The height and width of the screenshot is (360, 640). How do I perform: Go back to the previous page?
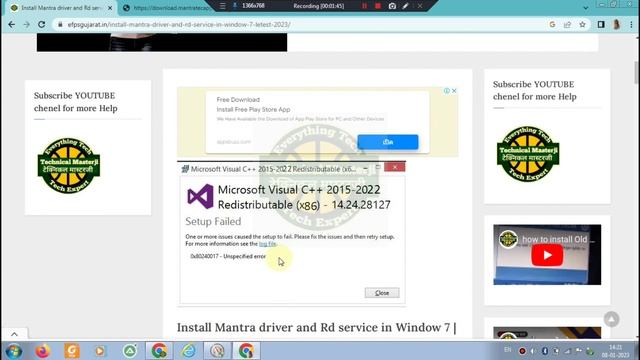click(x=11, y=24)
